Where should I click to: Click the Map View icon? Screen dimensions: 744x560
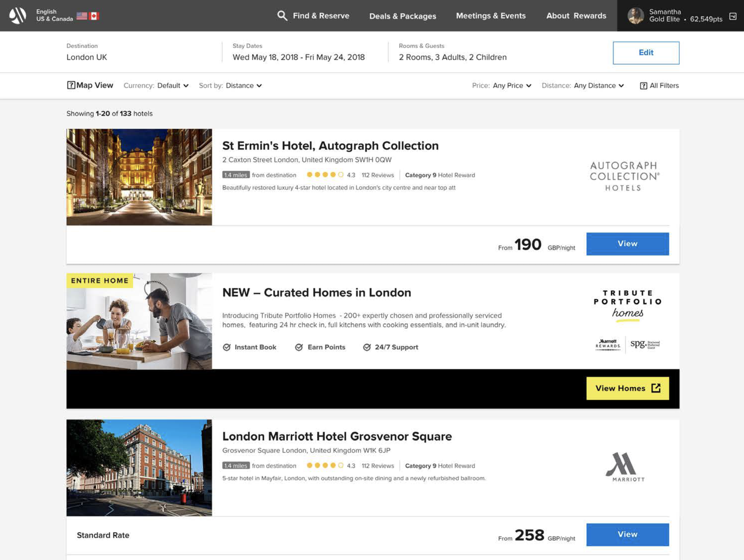click(x=71, y=85)
